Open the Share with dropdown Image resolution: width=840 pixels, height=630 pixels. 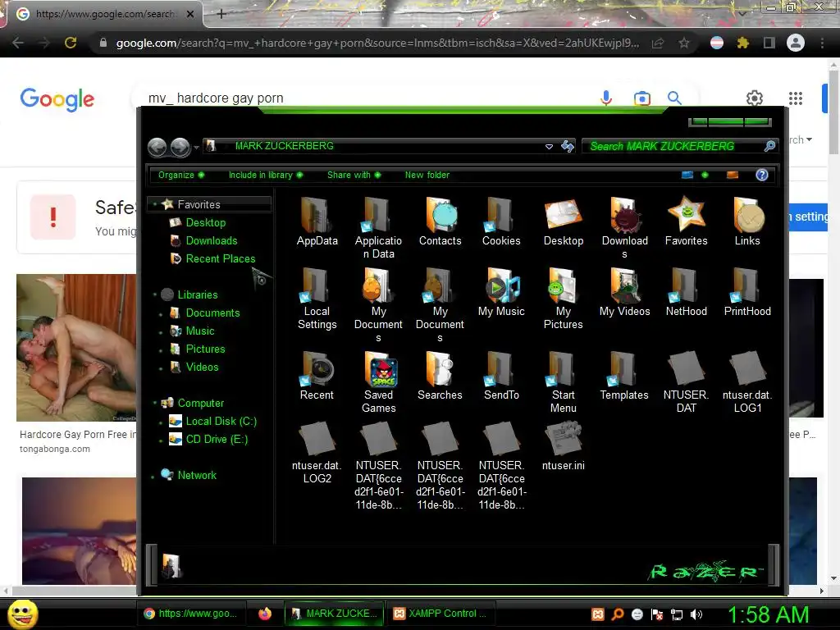[354, 175]
